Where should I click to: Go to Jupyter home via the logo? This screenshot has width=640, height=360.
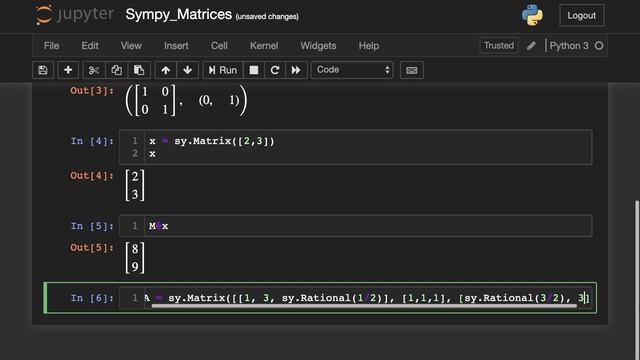pyautogui.click(x=74, y=15)
